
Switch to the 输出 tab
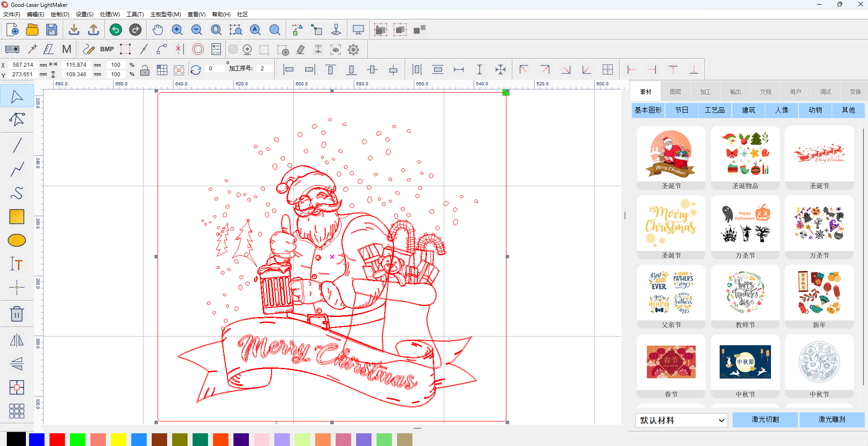[735, 92]
